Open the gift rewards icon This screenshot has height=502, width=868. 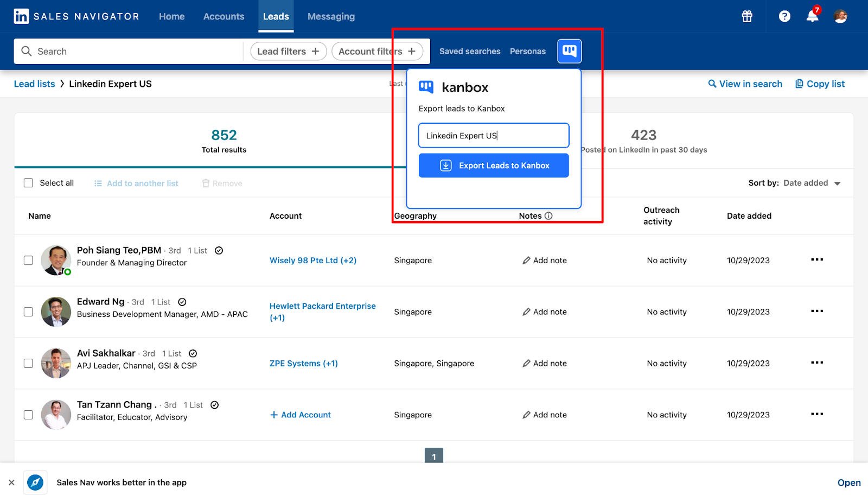click(x=747, y=16)
